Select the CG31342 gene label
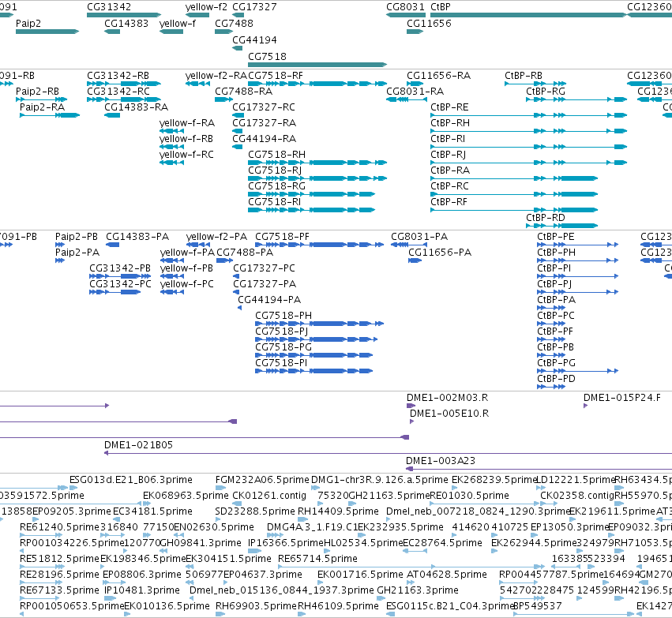This screenshot has width=672, height=618. [x=109, y=7]
